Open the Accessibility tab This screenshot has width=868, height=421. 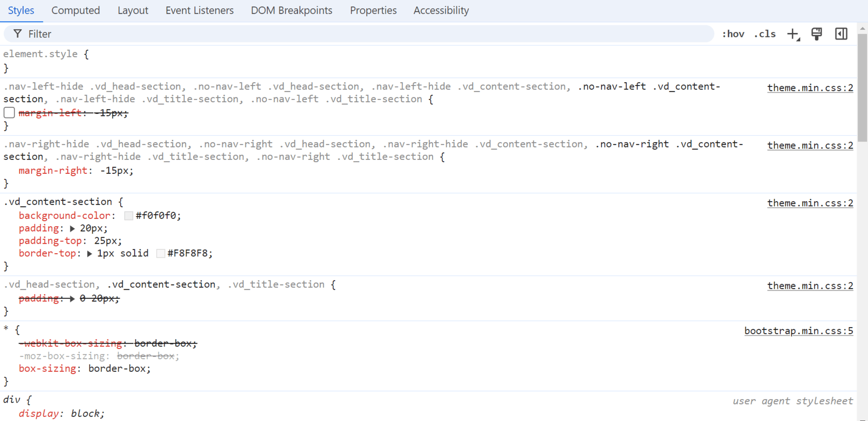441,10
